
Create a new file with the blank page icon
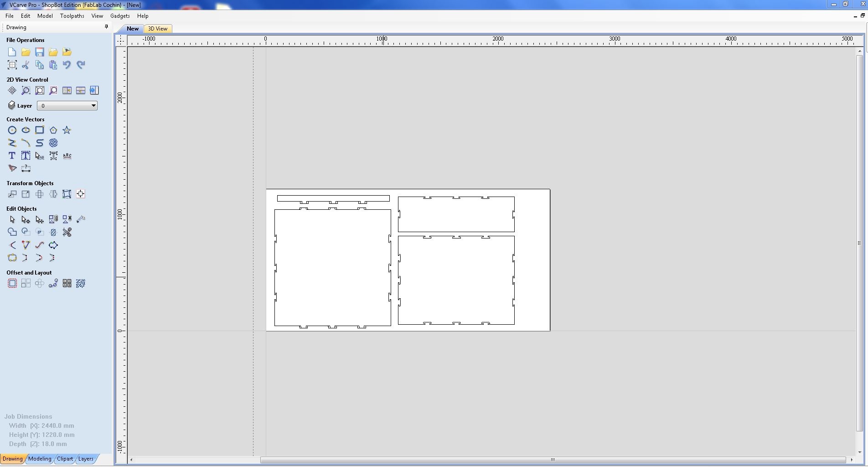[12, 52]
